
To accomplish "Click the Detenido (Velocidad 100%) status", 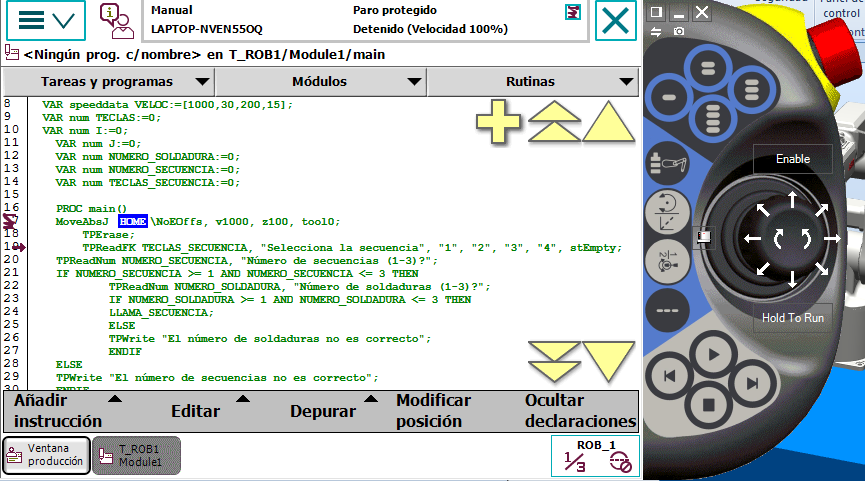I will click(x=430, y=29).
